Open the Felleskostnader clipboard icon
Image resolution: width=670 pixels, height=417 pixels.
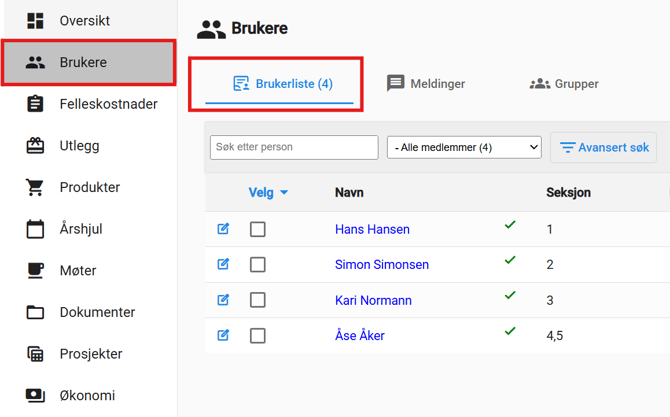pos(36,104)
